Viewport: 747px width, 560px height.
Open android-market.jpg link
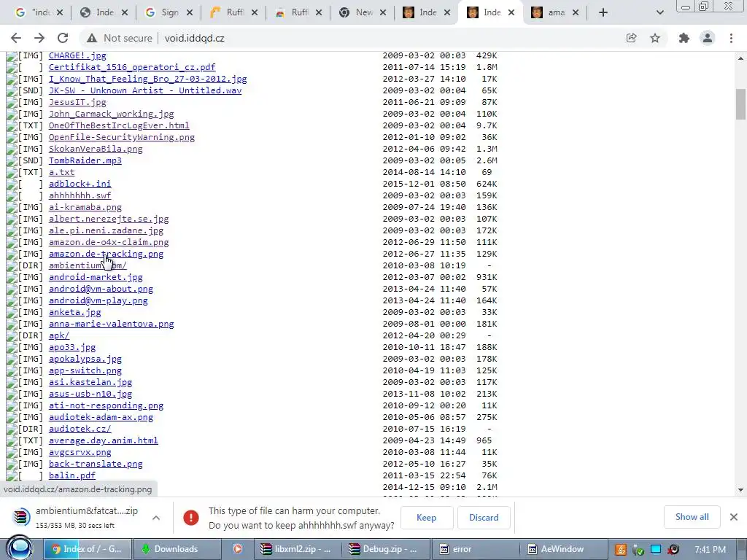click(x=96, y=277)
